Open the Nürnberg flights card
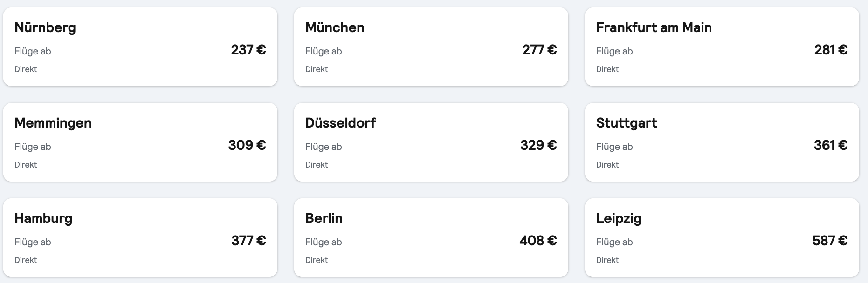This screenshot has height=283, width=868. 140,47
